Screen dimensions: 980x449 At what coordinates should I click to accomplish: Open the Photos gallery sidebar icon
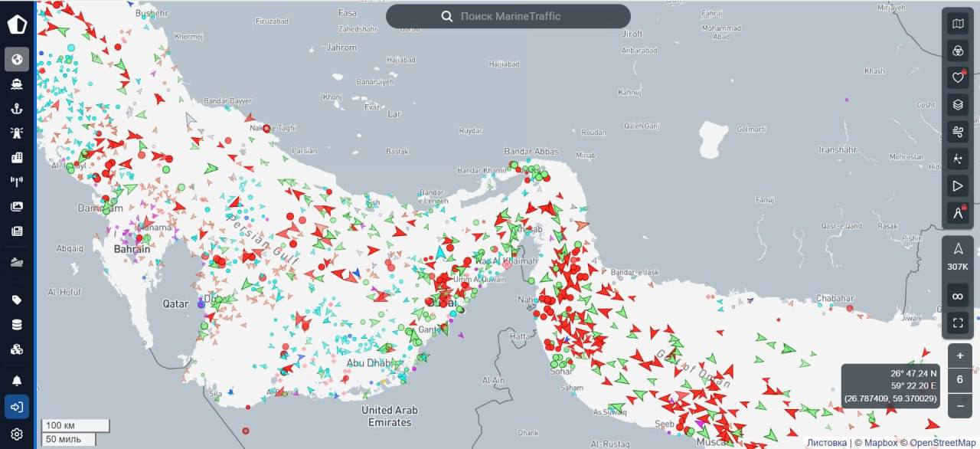(17, 206)
